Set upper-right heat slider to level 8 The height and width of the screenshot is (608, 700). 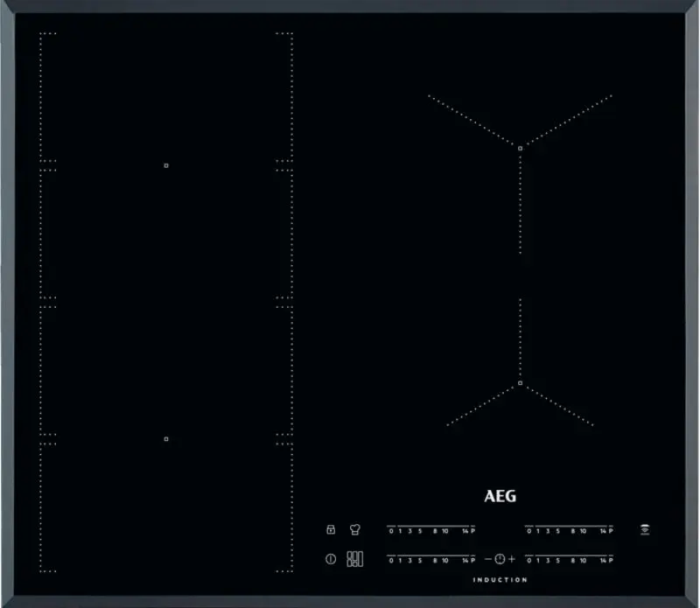pyautogui.click(x=573, y=531)
